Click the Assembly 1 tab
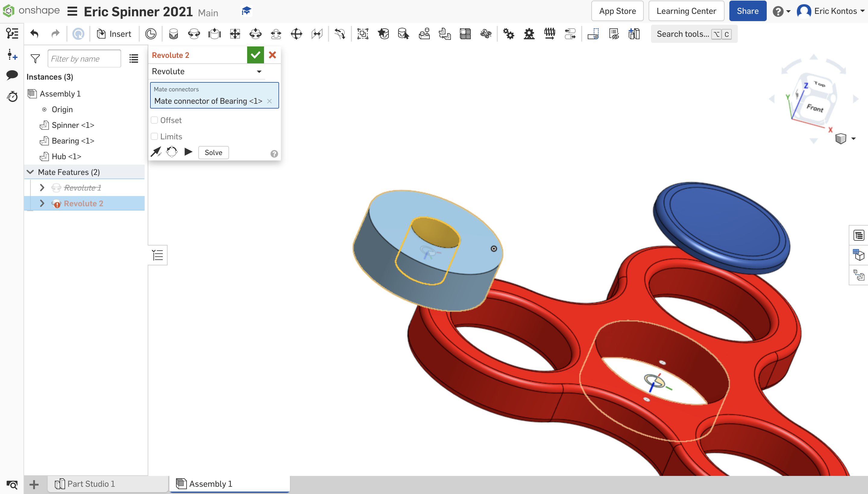The width and height of the screenshot is (868, 494). pyautogui.click(x=210, y=483)
